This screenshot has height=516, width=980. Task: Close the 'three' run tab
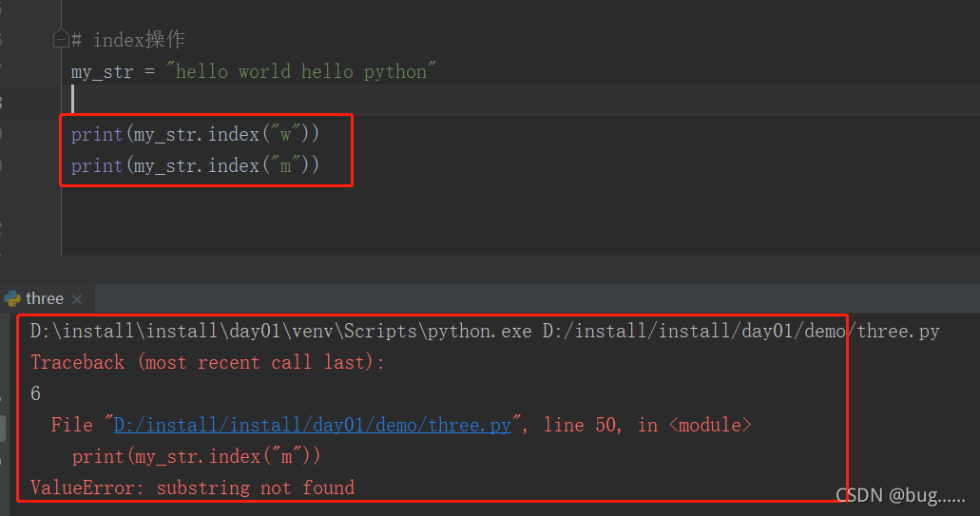[x=77, y=299]
